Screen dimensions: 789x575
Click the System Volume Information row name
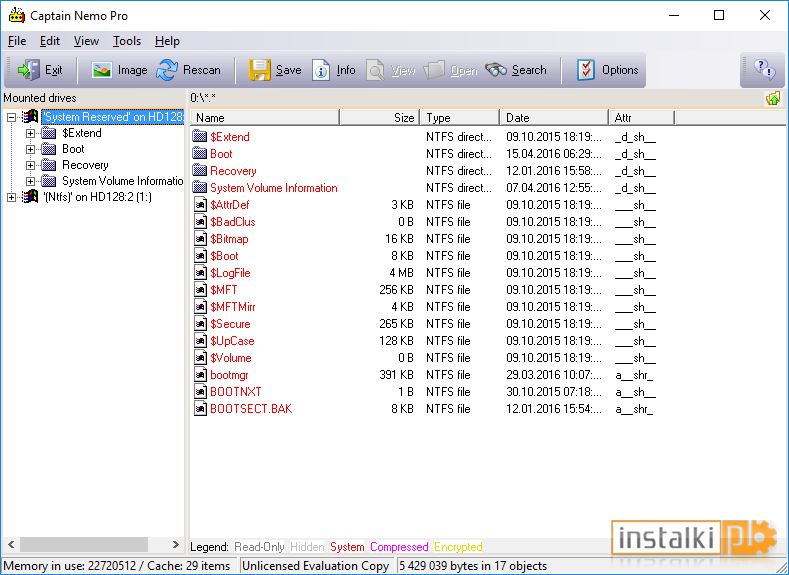click(274, 188)
